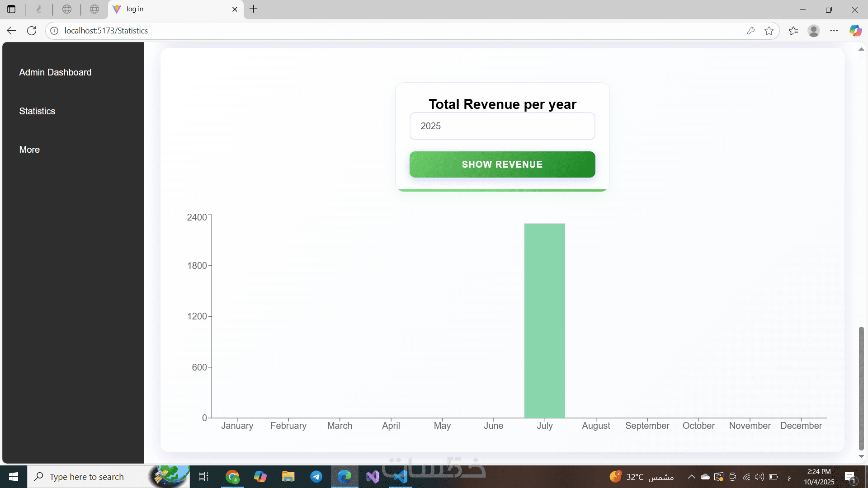Open the browser Favorites list icon
Screen dimensions: 868x488
(793, 31)
